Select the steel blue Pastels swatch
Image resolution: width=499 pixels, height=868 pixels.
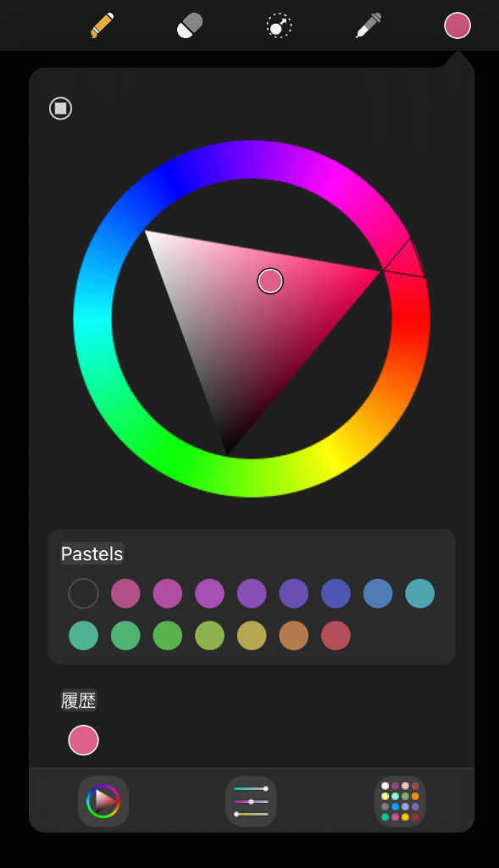tap(378, 593)
